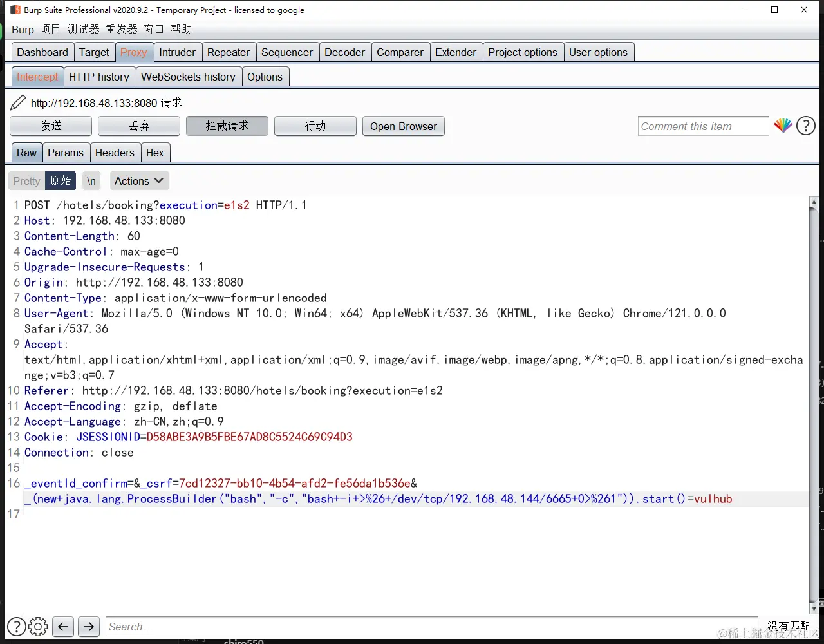Click the _csrf token value text

[295, 483]
